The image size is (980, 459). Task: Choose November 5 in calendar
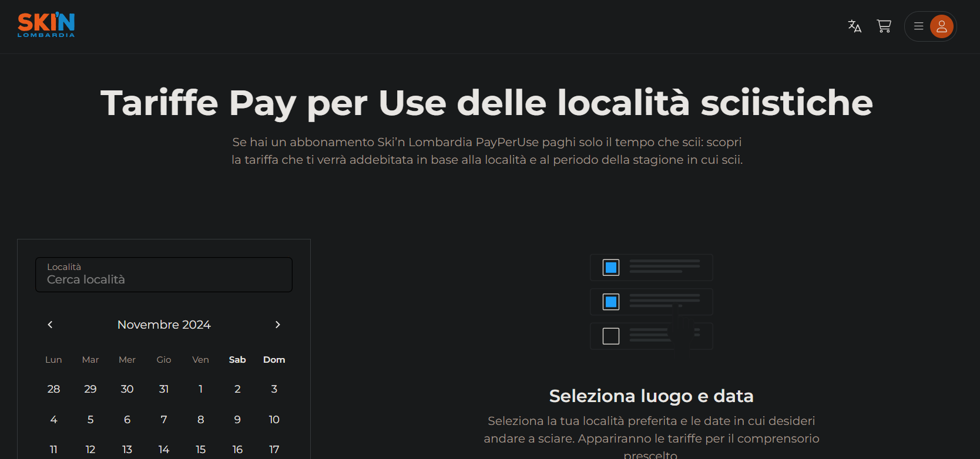point(90,419)
